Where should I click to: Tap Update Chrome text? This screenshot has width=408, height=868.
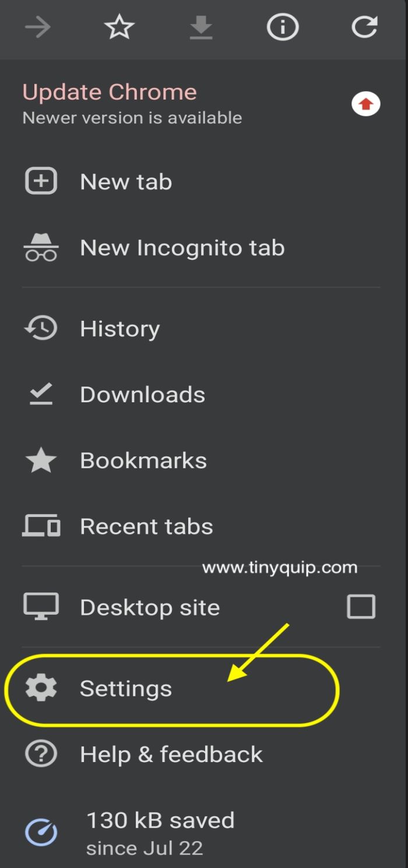(x=110, y=92)
